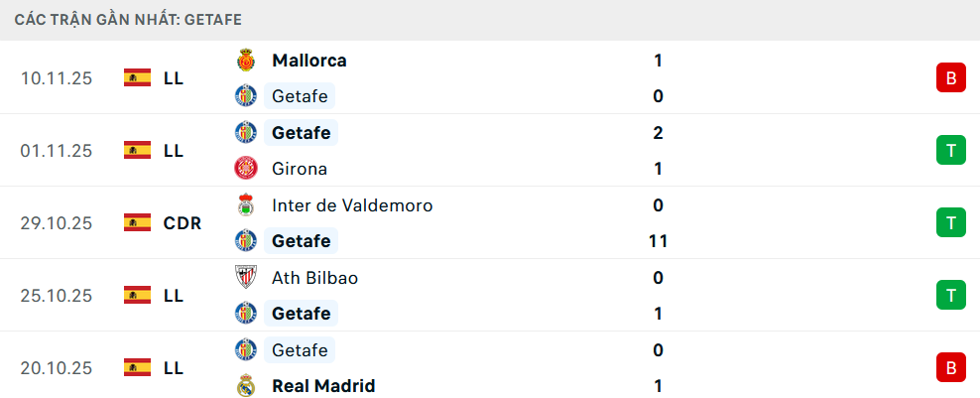Select the LL label on the 01.11.25 row

click(174, 151)
